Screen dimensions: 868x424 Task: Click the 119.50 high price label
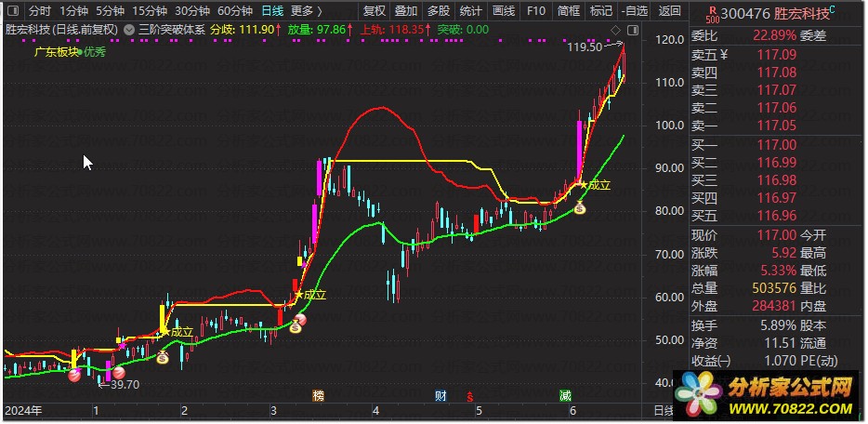(x=585, y=47)
